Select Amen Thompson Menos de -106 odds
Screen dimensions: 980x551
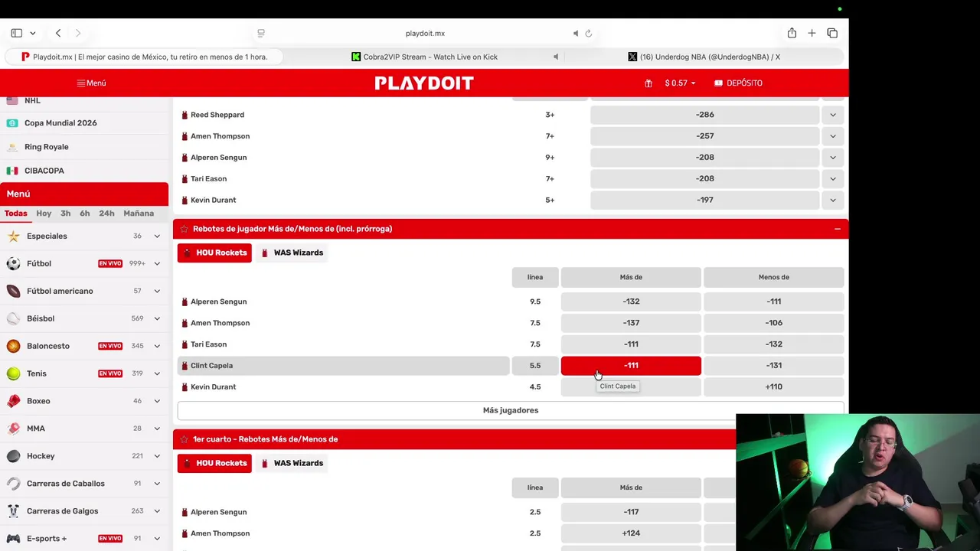tap(773, 323)
